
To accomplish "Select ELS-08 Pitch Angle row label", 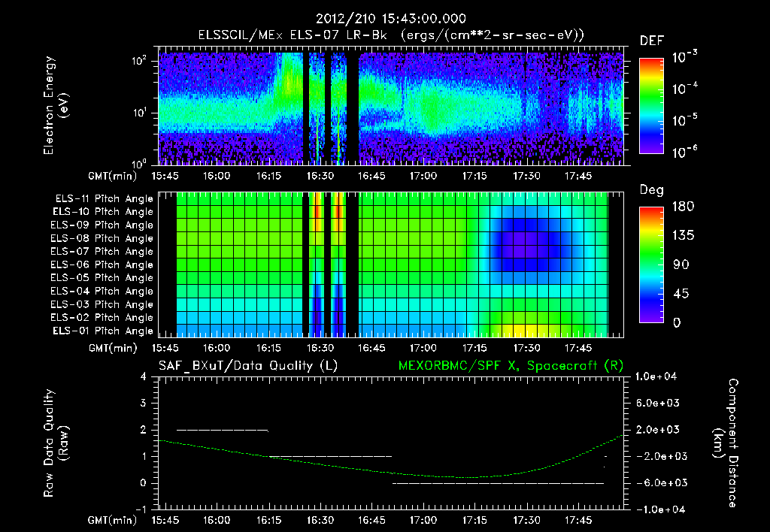I will tap(102, 238).
